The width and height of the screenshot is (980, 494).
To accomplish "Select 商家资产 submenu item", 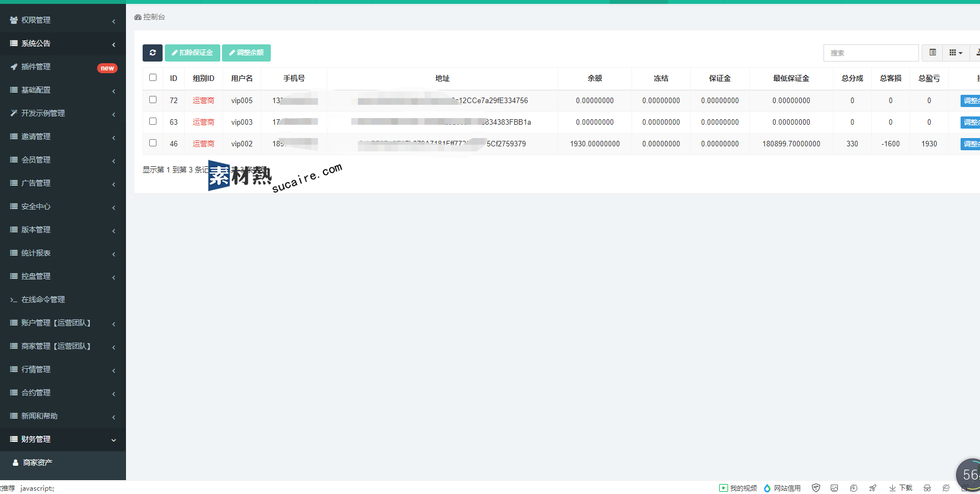I will 63,462.
